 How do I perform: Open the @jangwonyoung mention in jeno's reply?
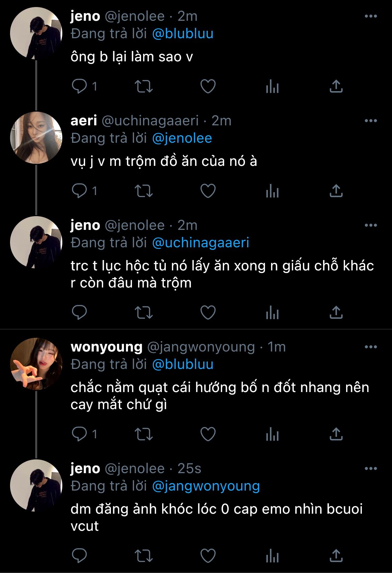tap(206, 486)
